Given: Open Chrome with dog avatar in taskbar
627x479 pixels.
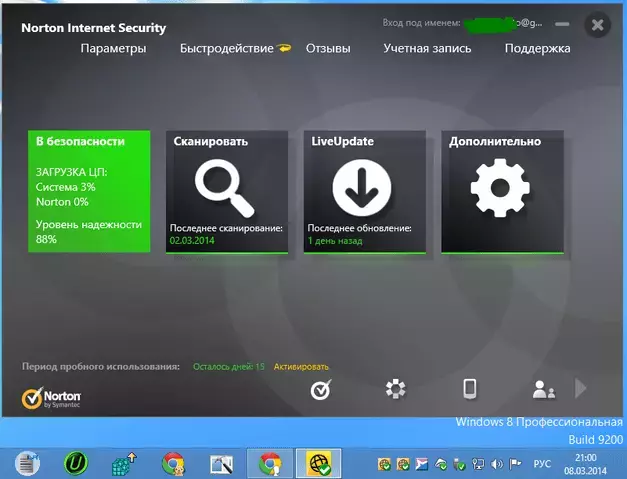Looking at the screenshot, I should [x=173, y=464].
